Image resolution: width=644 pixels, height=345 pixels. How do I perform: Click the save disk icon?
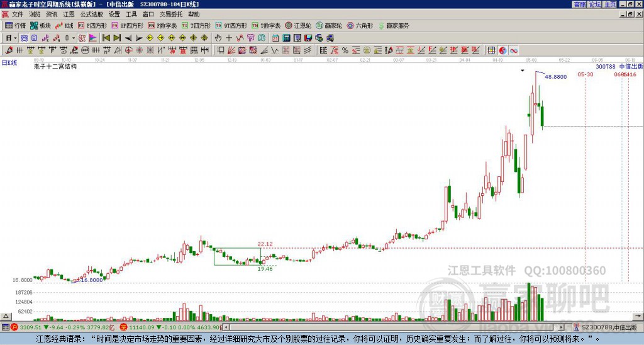[308, 38]
